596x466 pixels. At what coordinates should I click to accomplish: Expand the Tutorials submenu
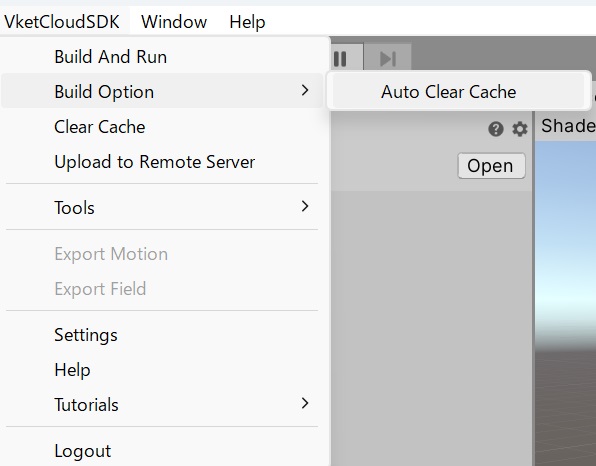click(162, 404)
